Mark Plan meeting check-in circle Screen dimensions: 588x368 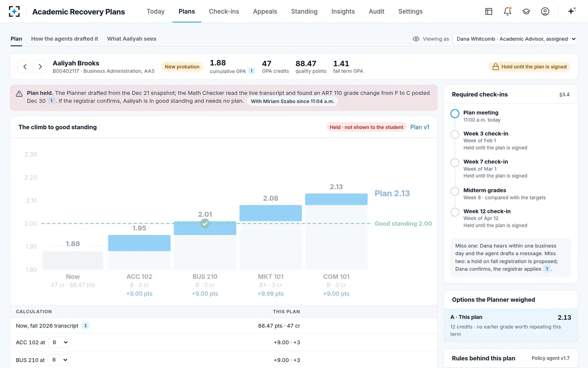(x=455, y=114)
